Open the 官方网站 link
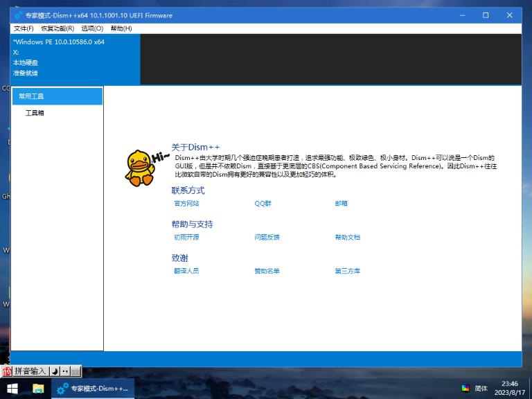 [x=186, y=203]
